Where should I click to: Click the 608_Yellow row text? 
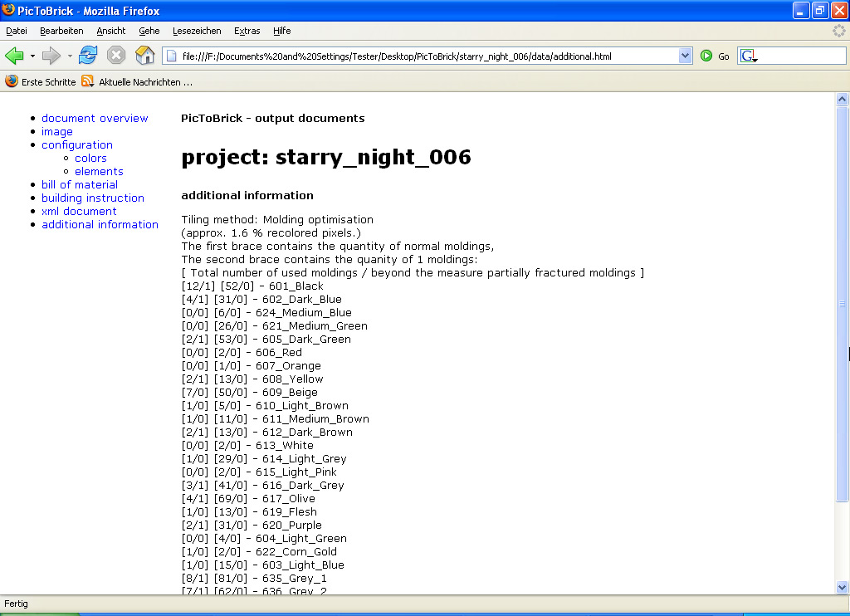[252, 379]
